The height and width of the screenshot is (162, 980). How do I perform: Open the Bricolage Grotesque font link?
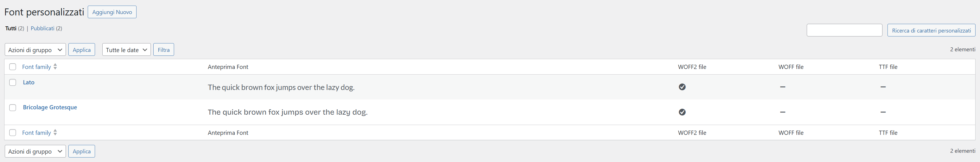pos(50,108)
